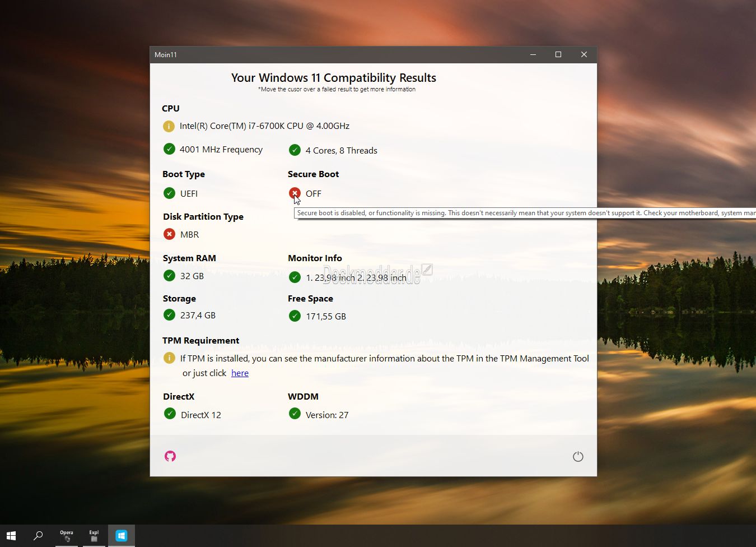756x547 pixels.
Task: Switch to Explorer in the taskbar
Action: [x=94, y=536]
